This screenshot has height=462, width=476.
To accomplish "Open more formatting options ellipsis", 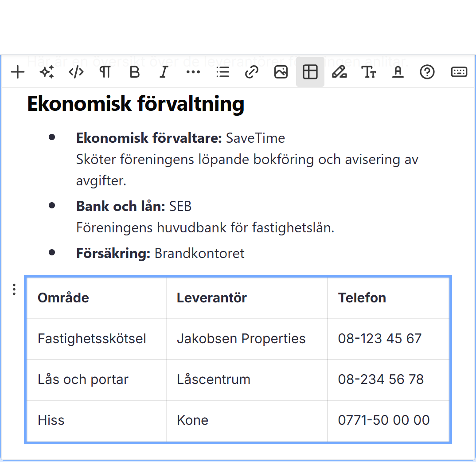I will [x=193, y=72].
